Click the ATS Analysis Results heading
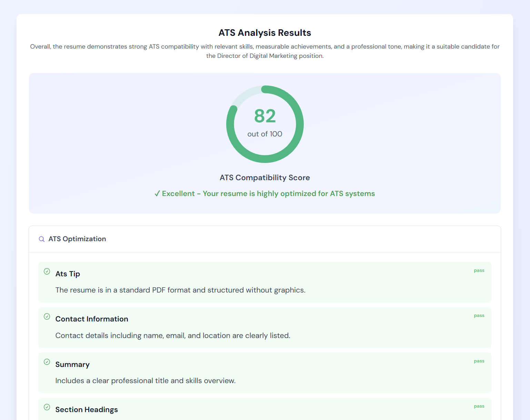 pos(264,32)
